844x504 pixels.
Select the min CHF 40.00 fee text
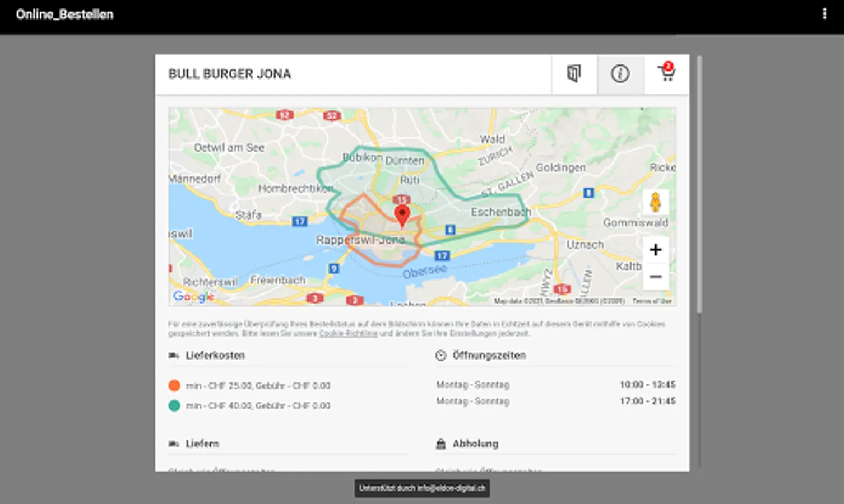click(258, 405)
